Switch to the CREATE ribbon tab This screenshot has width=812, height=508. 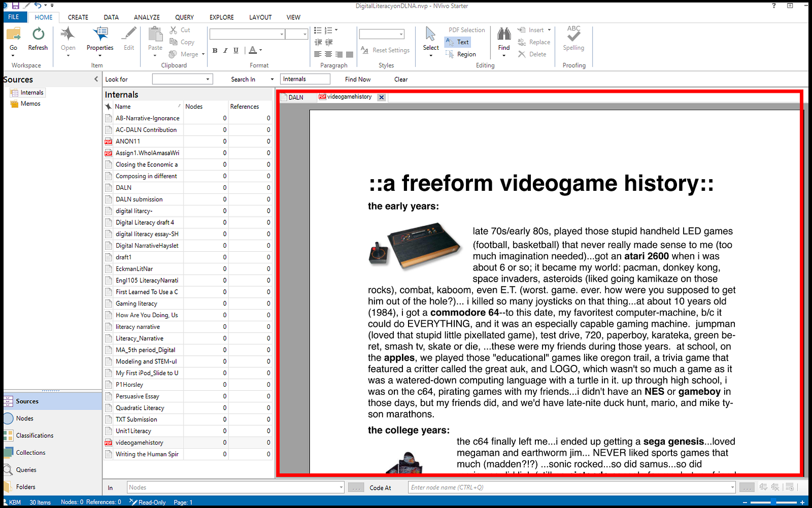[78, 17]
